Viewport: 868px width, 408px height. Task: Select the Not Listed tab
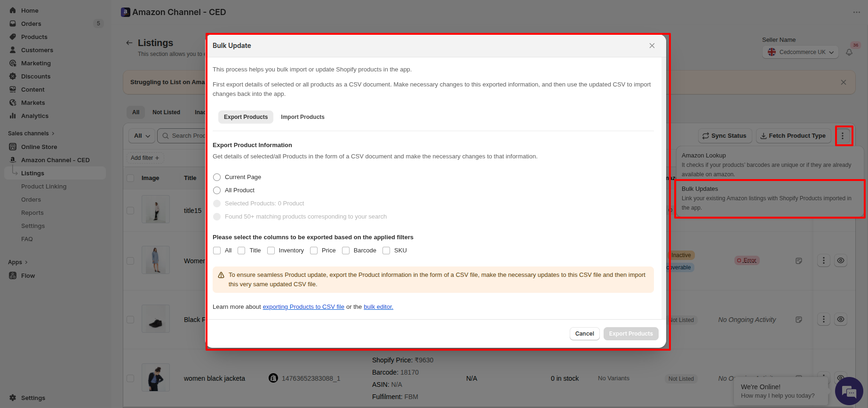166,112
